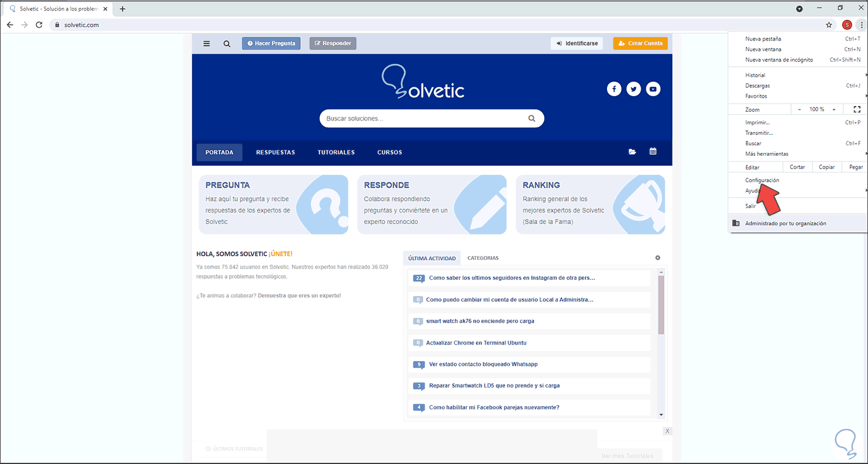Screen dimensions: 868x464
Task: Decrease zoom with the minus button
Action: [x=800, y=109]
